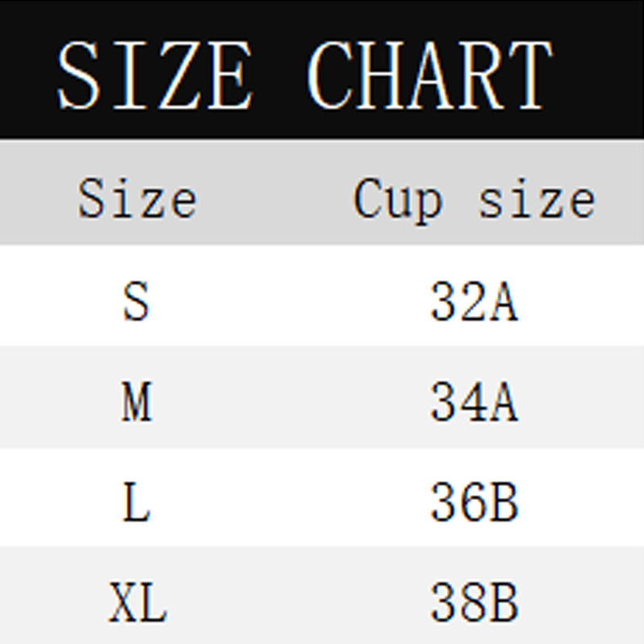The image size is (644, 644).
Task: Click blank space between M and 34A
Action: (282, 402)
